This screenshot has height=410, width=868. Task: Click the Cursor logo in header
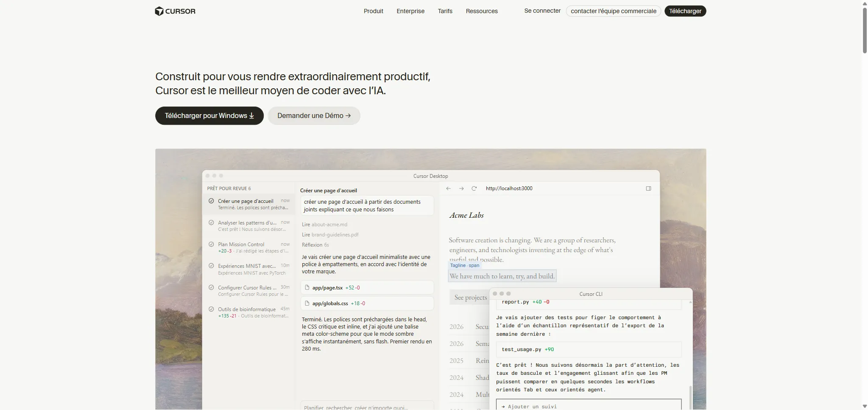[x=175, y=11]
